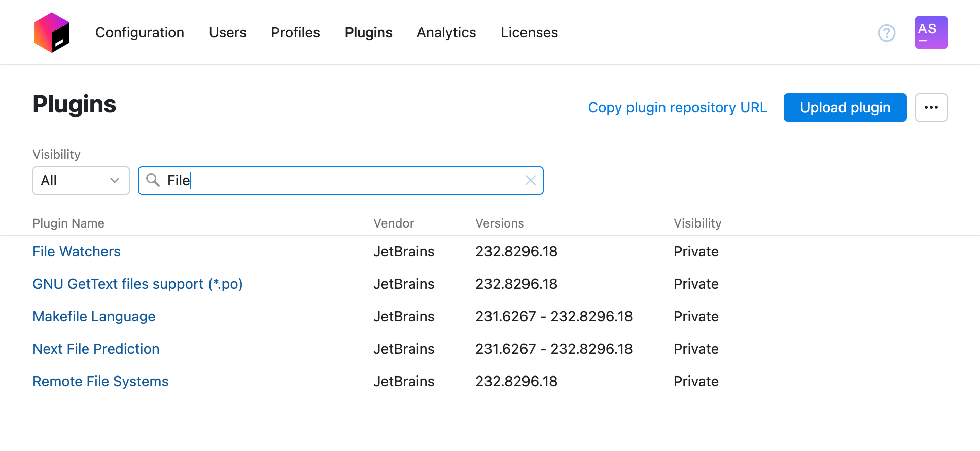The width and height of the screenshot is (980, 451).
Task: Click the Versions column header
Action: [500, 223]
